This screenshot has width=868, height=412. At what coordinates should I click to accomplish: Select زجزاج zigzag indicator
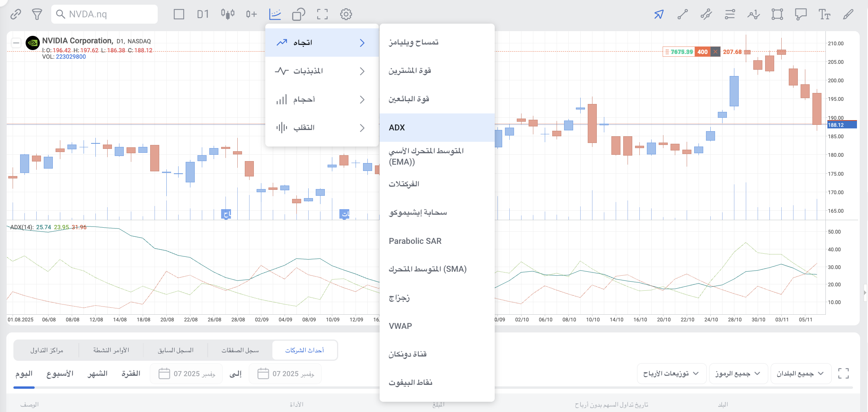pos(437,298)
